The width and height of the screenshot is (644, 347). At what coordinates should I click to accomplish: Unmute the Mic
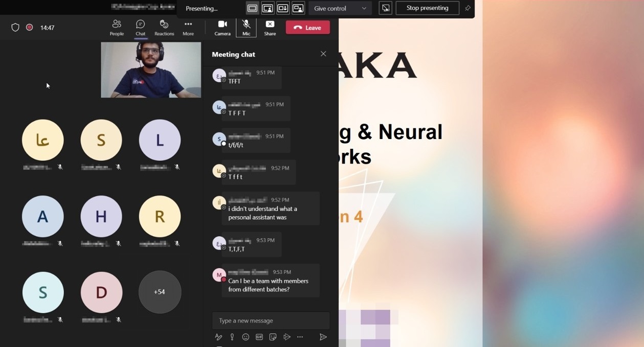click(x=246, y=28)
